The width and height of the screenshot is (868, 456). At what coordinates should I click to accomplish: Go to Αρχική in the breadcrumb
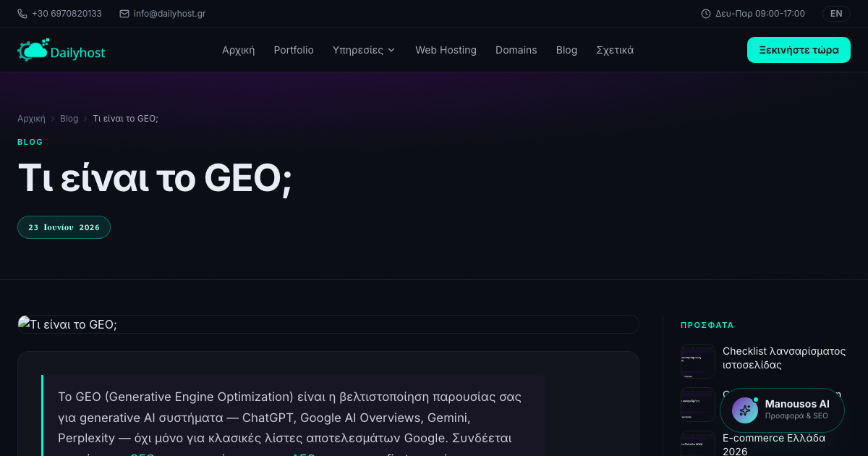31,118
